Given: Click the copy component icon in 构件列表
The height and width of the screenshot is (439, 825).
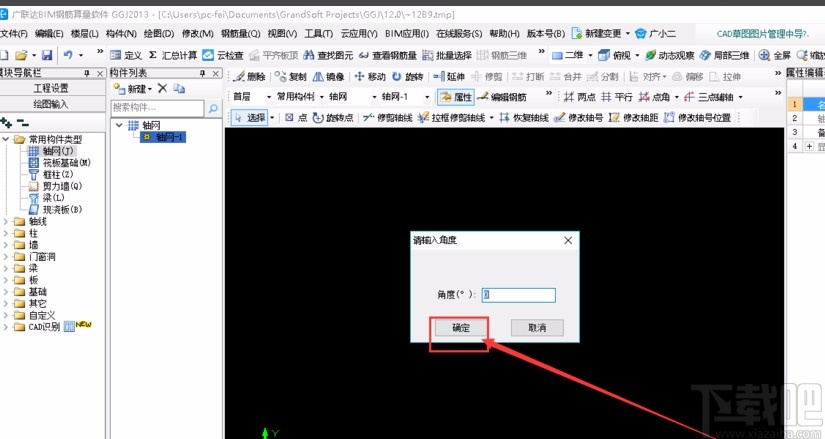Looking at the screenshot, I should point(179,88).
